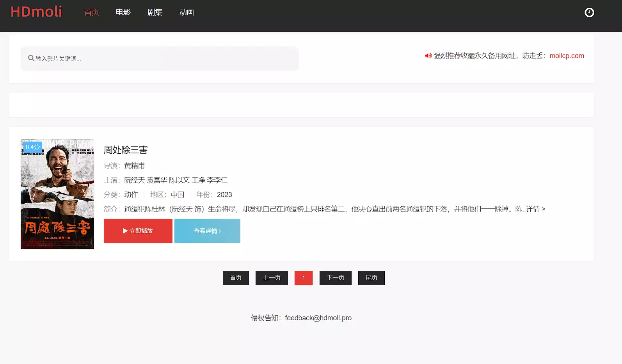
Task: Go to 下一页 in pagination
Action: coord(335,278)
